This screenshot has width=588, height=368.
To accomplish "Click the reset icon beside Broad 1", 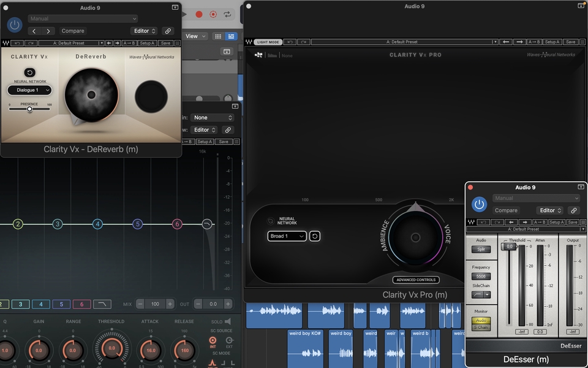I will 314,236.
